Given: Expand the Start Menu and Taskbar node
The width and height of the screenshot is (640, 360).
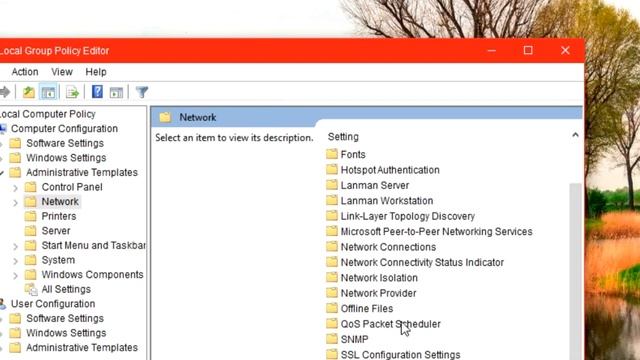Looking at the screenshot, I should (16, 246).
